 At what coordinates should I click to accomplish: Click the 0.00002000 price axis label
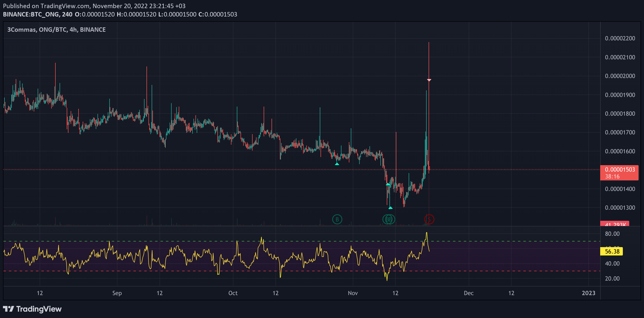click(x=620, y=76)
